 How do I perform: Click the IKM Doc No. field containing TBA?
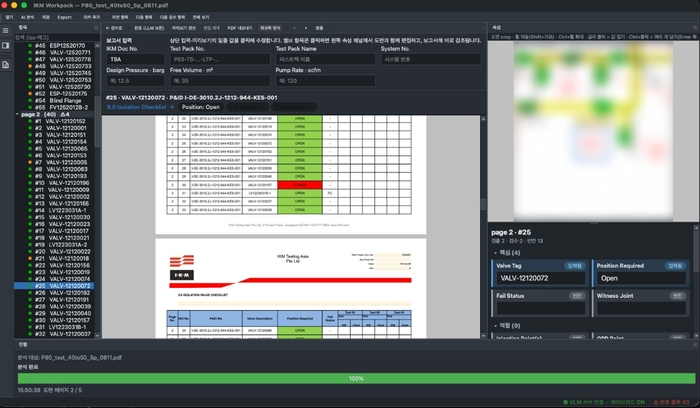(x=135, y=59)
